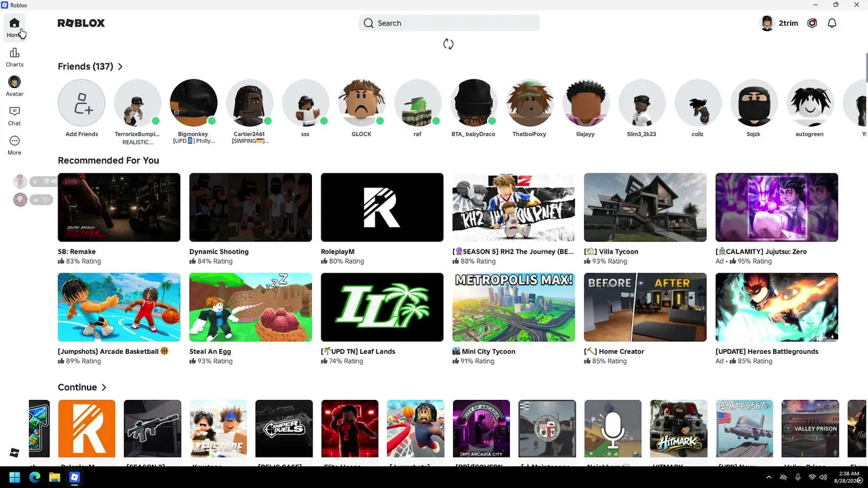Open the Windows Start menu
This screenshot has height=488, width=868.
(x=14, y=477)
